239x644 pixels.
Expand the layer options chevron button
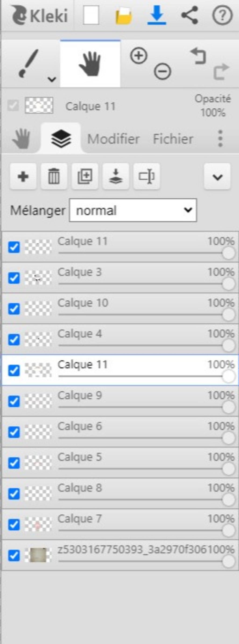[217, 177]
